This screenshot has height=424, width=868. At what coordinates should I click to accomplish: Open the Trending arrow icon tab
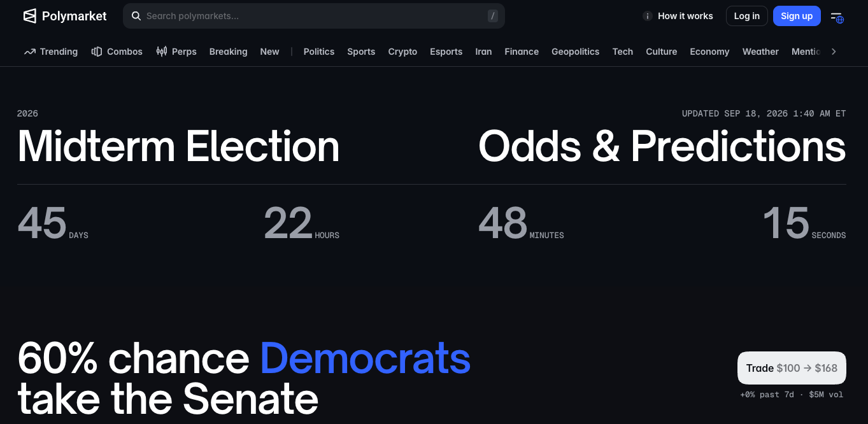point(30,52)
